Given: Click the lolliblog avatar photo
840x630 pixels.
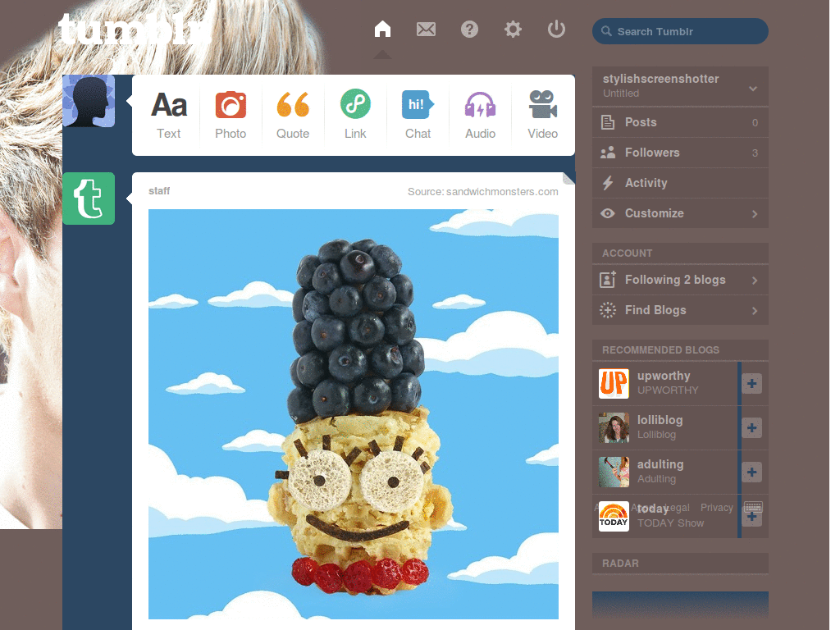Looking at the screenshot, I should coord(614,428).
